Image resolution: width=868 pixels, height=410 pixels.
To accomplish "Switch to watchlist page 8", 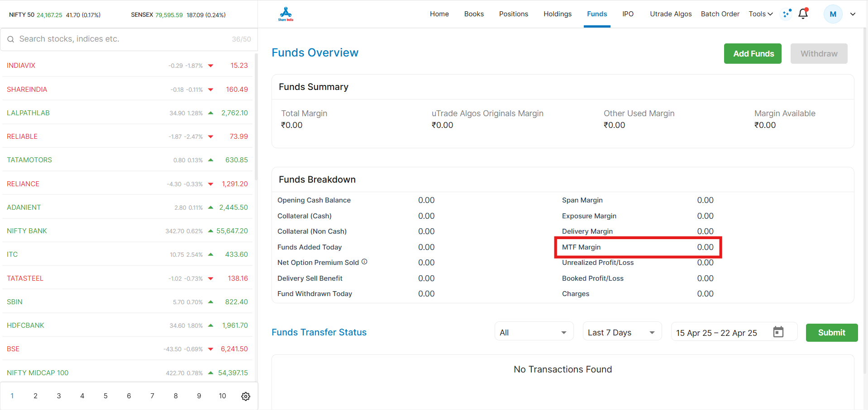I will [176, 396].
